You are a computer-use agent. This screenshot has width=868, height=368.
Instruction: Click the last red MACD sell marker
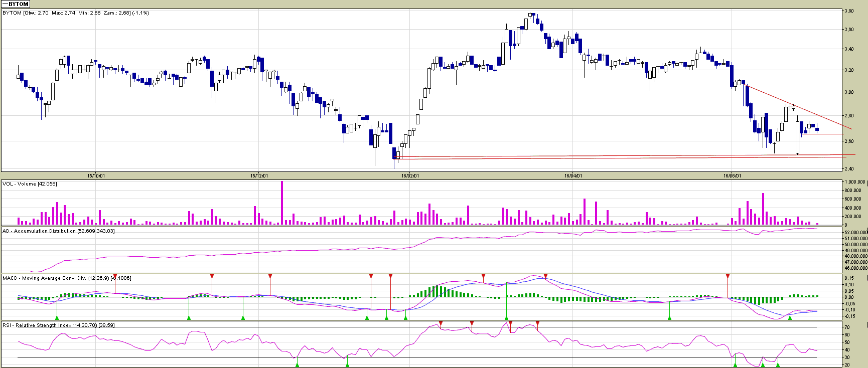[x=728, y=276]
